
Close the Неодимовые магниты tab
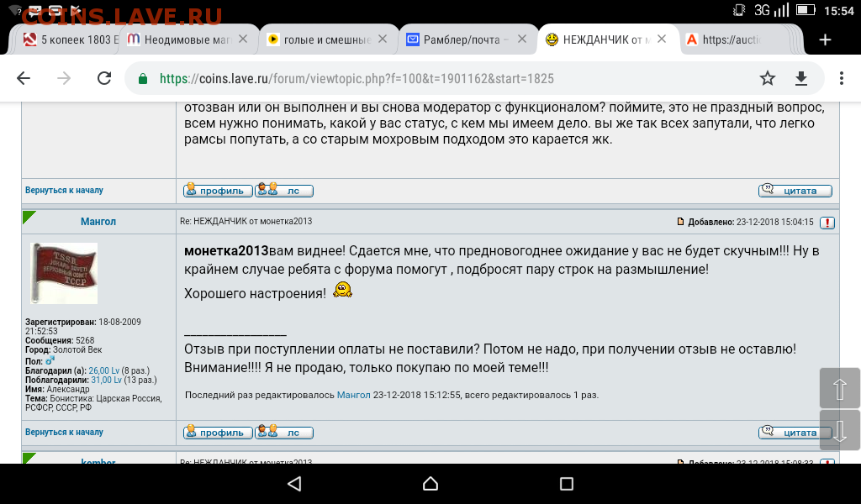243,39
